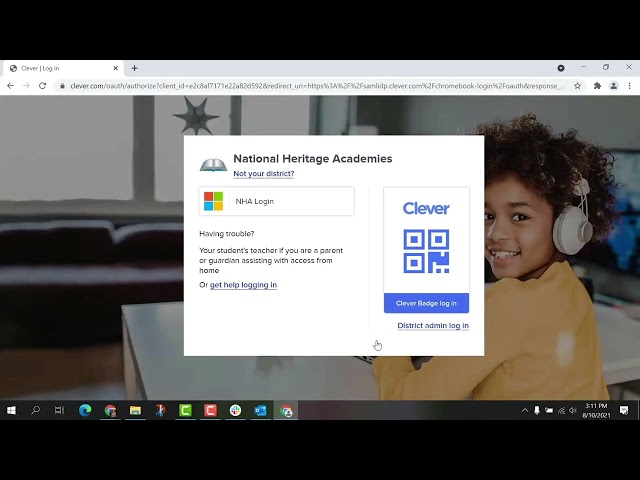
Task: Open a new browser tab
Action: [x=134, y=68]
